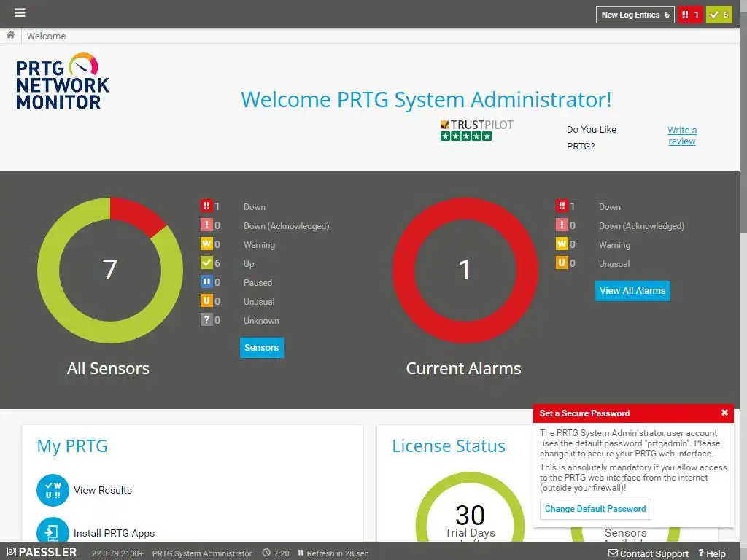
Task: Click version number 22.3.79.2108+ in footer
Action: [x=117, y=553]
